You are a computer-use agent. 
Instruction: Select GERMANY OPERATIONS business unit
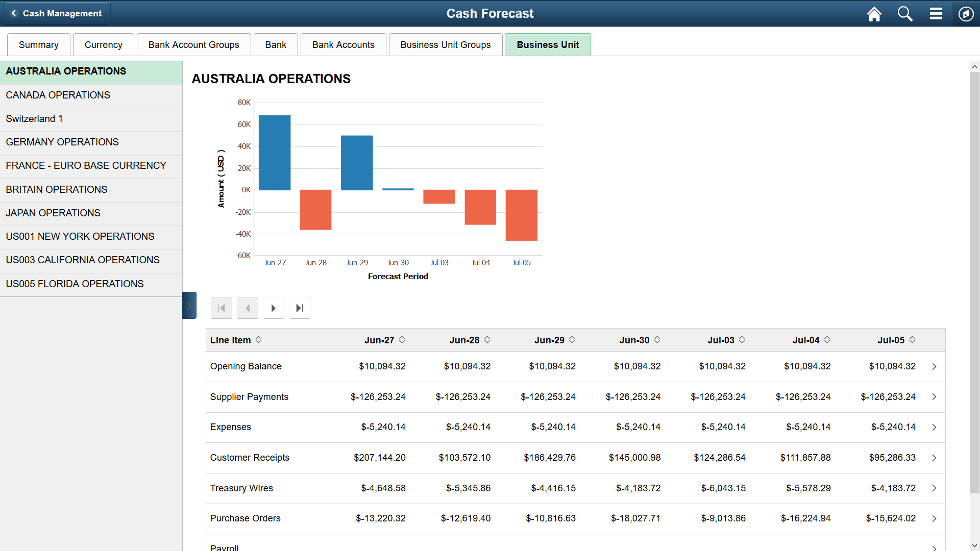62,142
